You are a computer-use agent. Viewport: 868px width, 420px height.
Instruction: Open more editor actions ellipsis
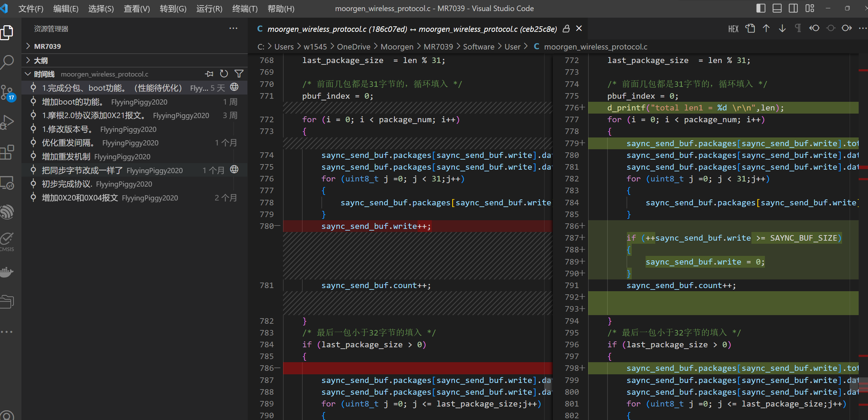863,28
